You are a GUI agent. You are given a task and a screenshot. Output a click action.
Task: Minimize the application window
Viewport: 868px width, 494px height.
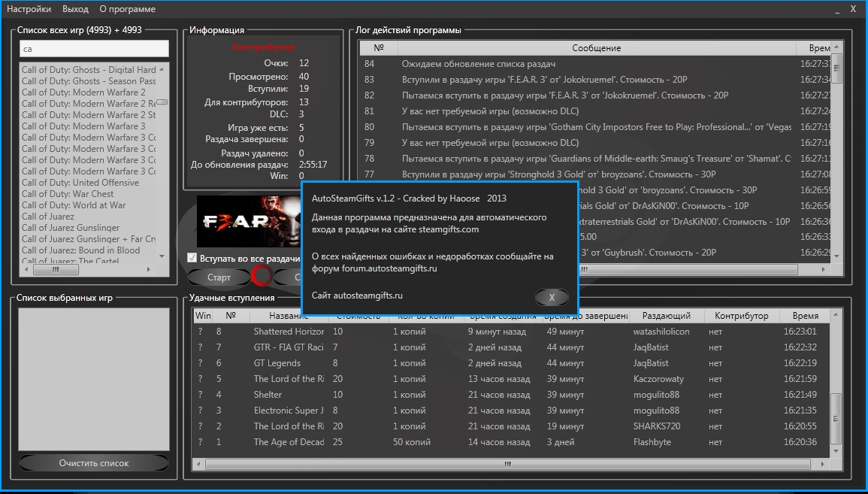836,10
